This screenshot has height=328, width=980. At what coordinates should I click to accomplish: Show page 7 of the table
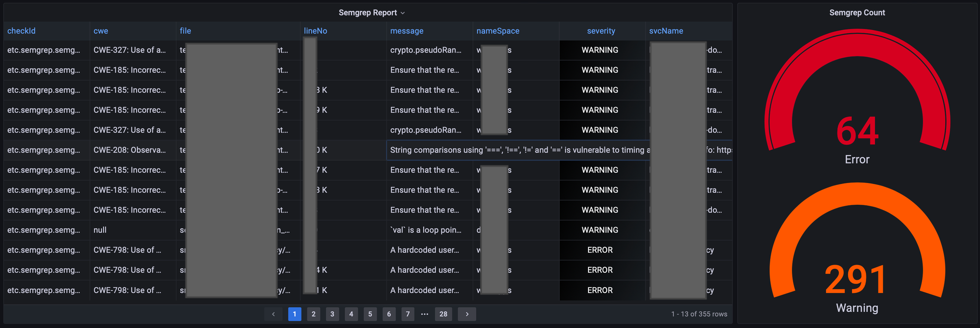pyautogui.click(x=408, y=314)
